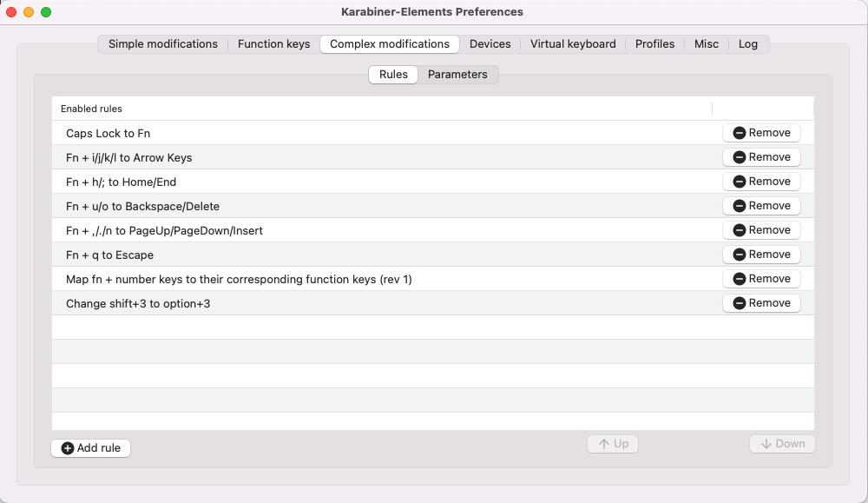Select the Complex modifications tab
The height and width of the screenshot is (503, 868).
coord(389,43)
